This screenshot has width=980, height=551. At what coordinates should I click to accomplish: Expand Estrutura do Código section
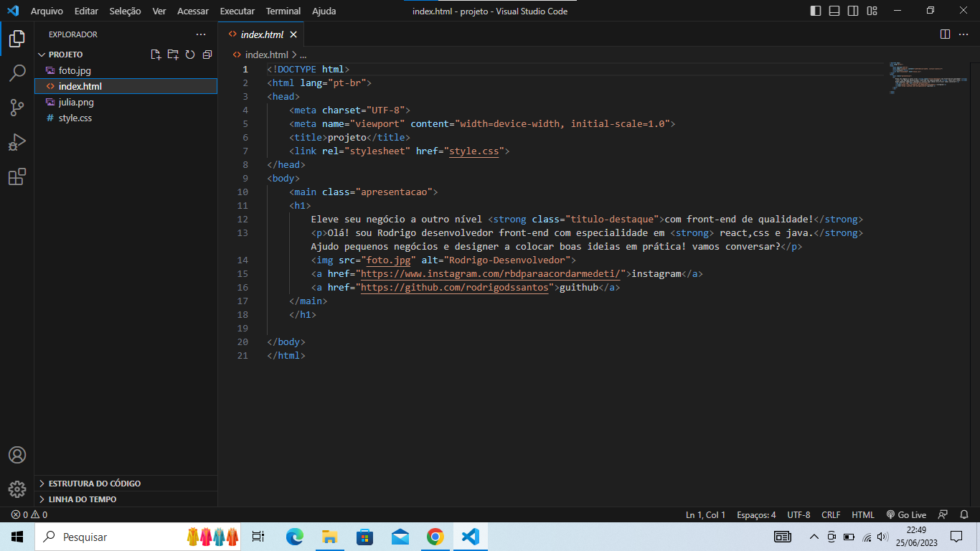(126, 484)
